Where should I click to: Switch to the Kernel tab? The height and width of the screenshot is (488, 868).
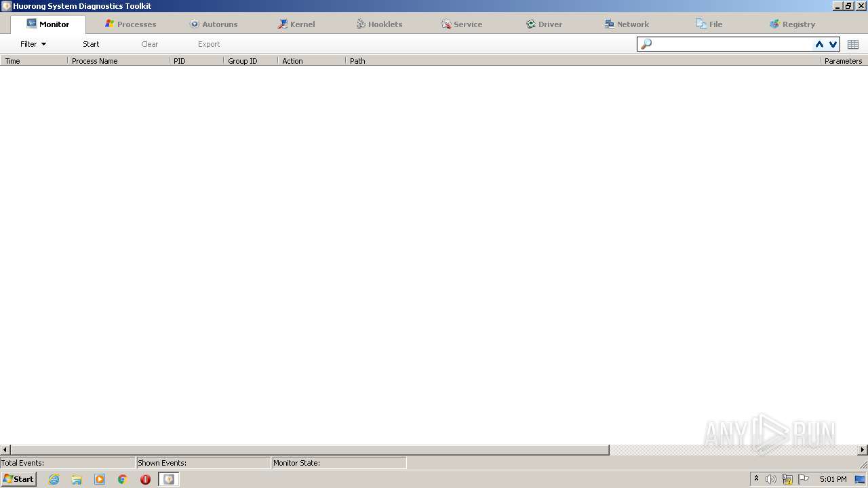click(296, 24)
